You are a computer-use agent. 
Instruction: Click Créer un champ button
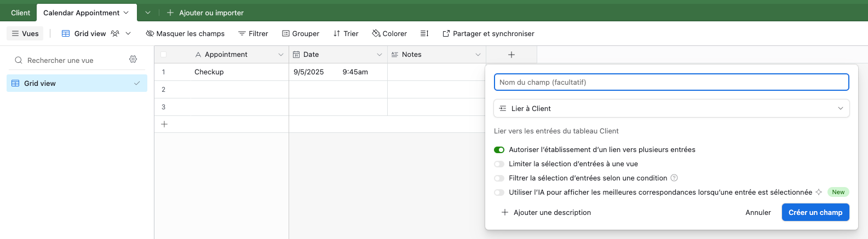pos(815,212)
